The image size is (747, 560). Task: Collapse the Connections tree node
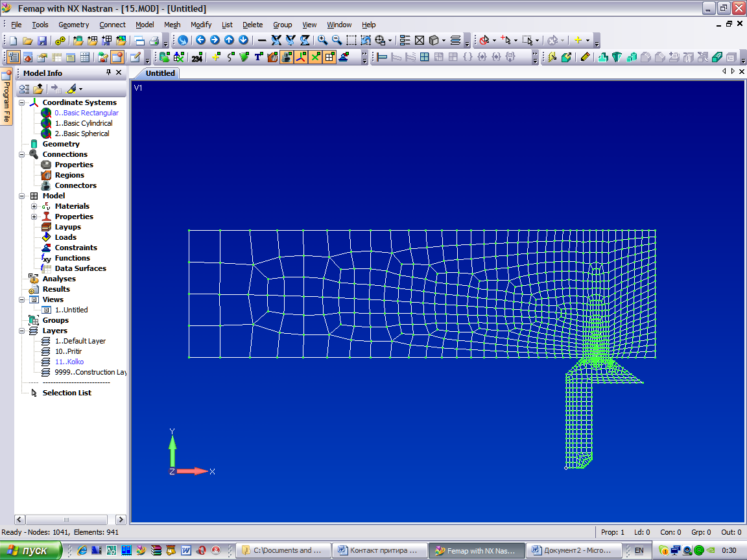click(22, 154)
